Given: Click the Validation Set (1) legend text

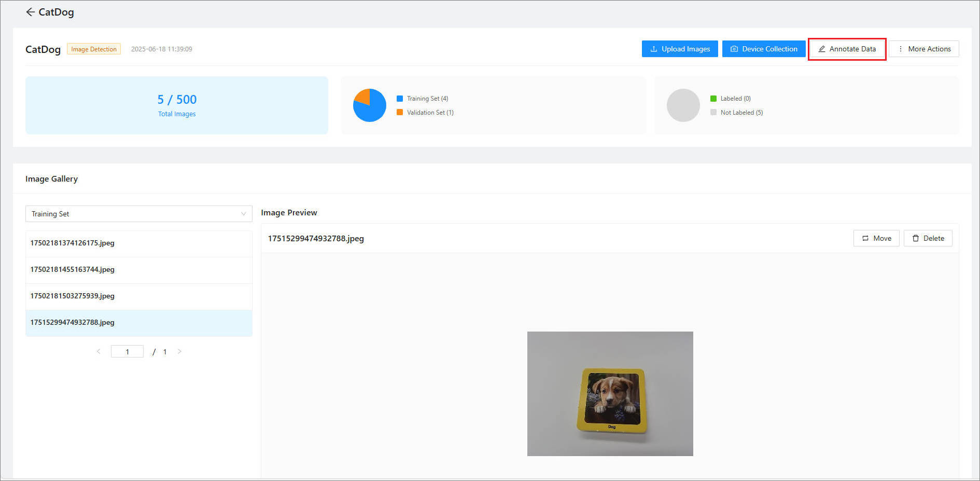Looking at the screenshot, I should pos(430,112).
